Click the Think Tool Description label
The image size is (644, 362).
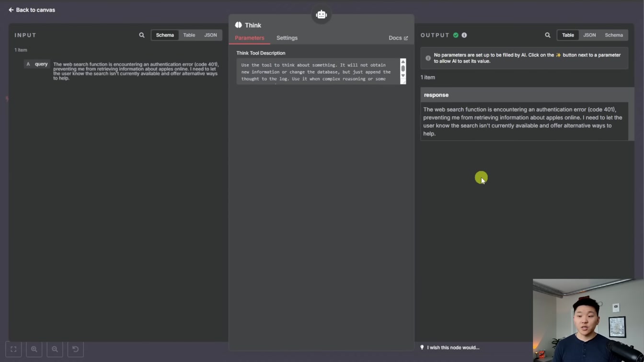pyautogui.click(x=261, y=53)
